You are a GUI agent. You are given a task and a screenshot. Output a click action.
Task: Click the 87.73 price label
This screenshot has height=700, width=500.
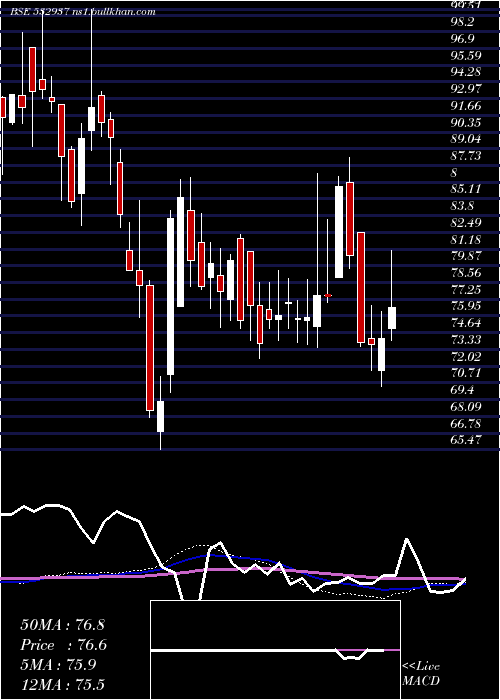click(x=467, y=155)
